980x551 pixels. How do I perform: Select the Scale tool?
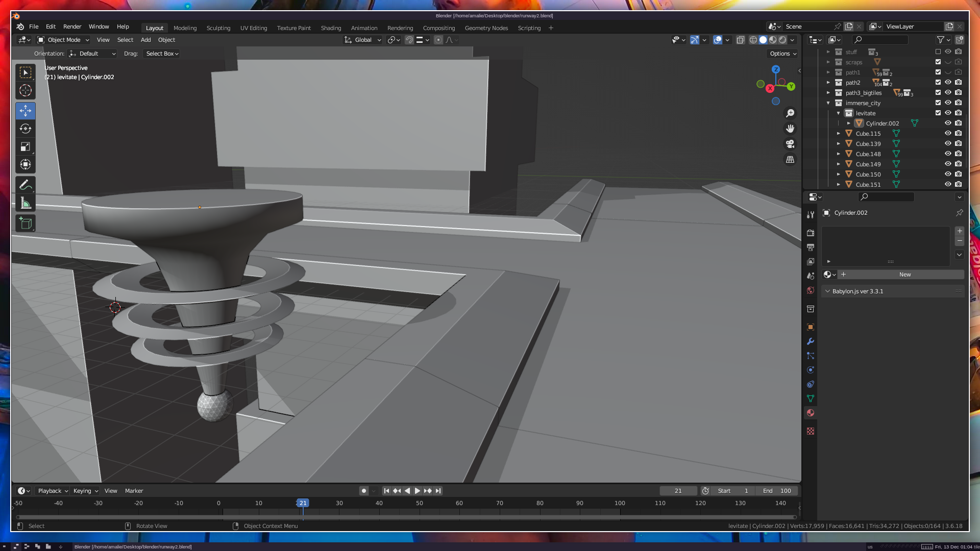(26, 147)
